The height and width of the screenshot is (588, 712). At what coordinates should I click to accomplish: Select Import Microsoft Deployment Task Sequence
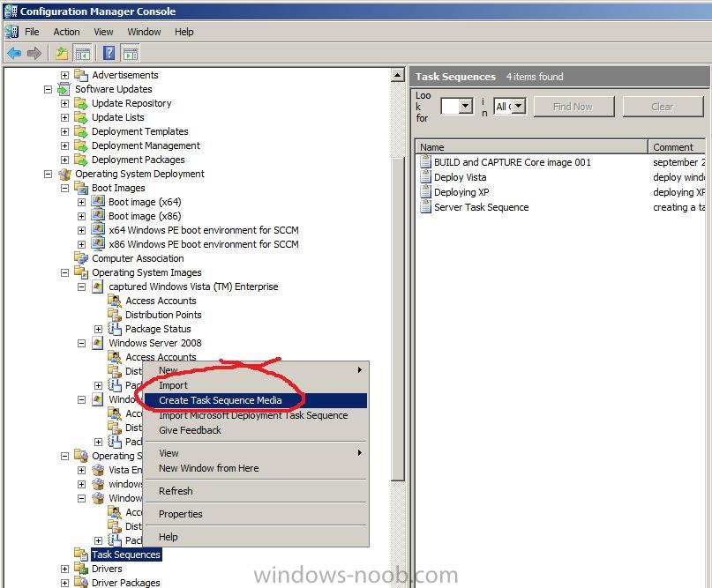(256, 415)
